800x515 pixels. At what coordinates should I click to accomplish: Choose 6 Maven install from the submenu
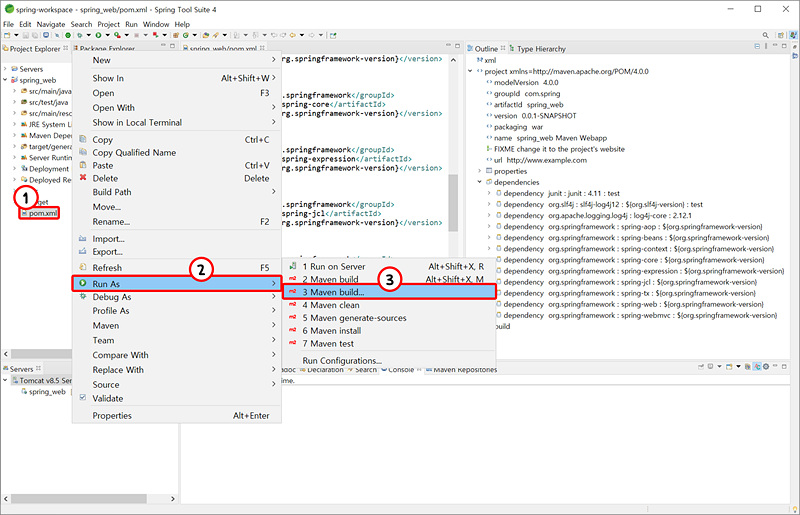click(x=389, y=331)
